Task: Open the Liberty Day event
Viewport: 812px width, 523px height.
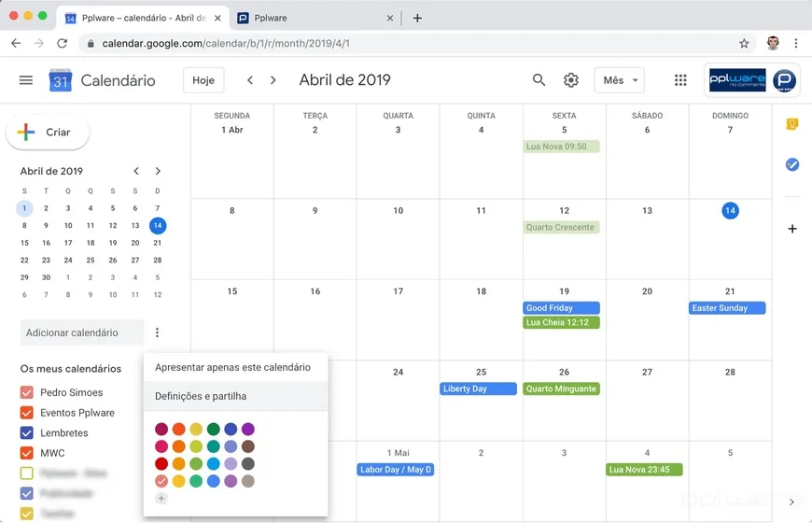Action: click(478, 389)
